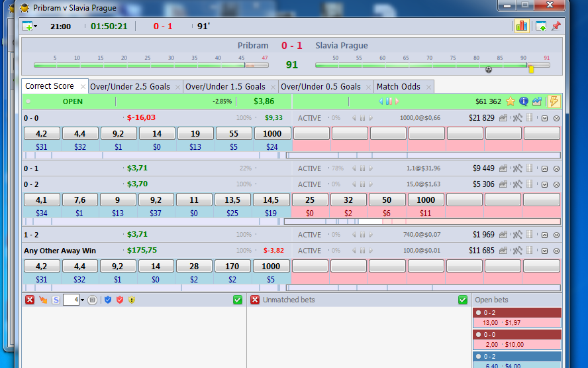Click the 55 back price for 0 - 0
Screen dimensions: 588x368
tap(234, 133)
